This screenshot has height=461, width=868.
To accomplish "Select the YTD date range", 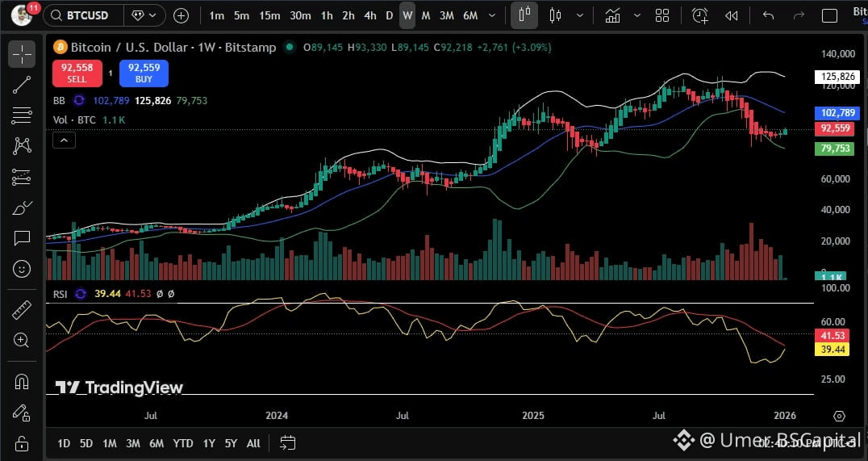I will [x=183, y=443].
